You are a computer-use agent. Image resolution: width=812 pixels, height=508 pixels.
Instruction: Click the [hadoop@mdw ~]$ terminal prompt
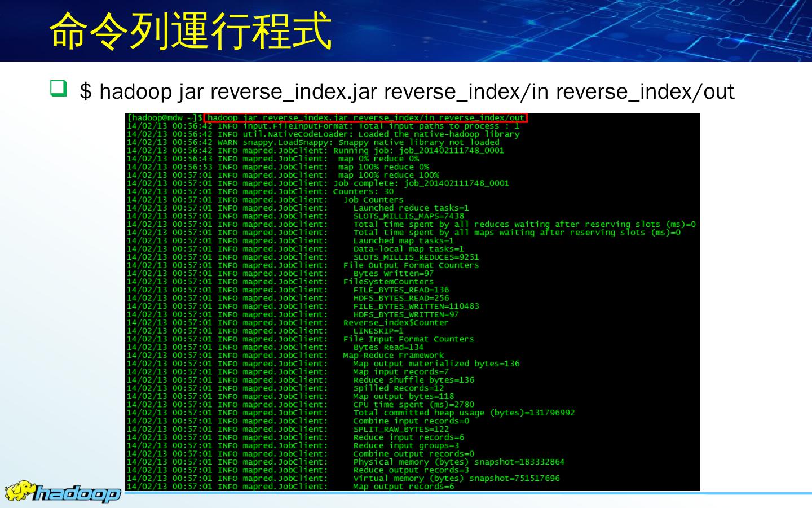coord(164,118)
